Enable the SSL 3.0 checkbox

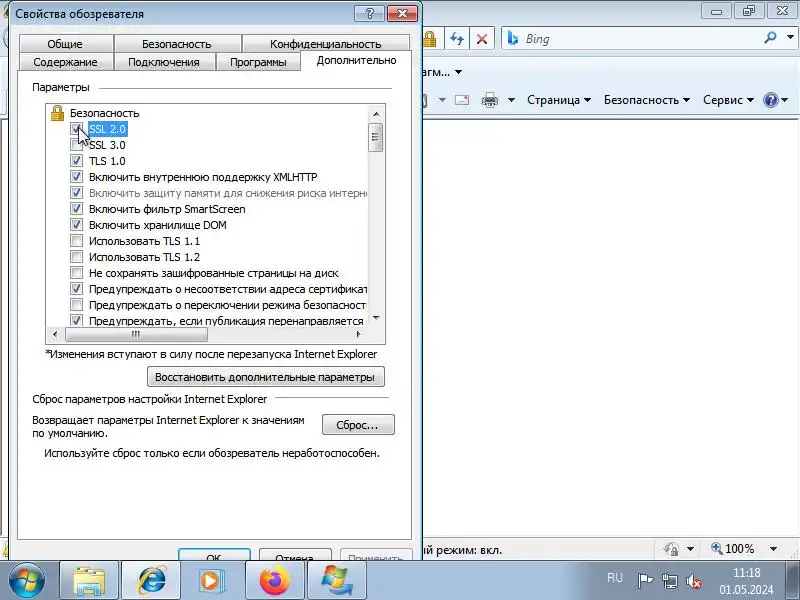(x=76, y=145)
